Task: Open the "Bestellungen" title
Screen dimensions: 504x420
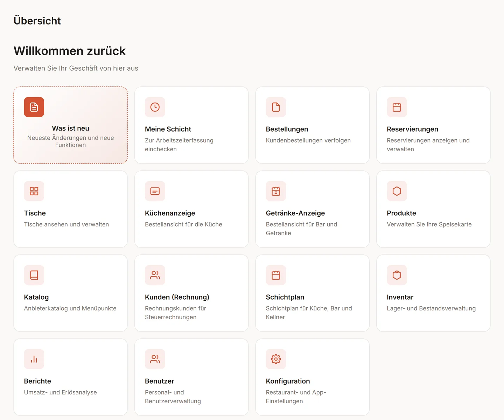Action: coord(287,129)
